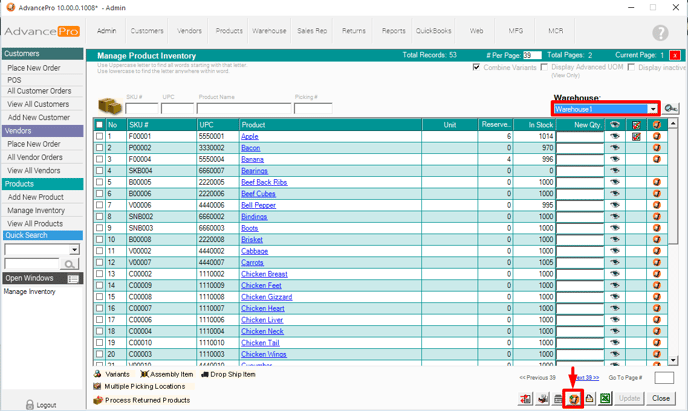This screenshot has height=411, width=688.
Task: Click the highlighted orange icon in bottom toolbar
Action: 575,398
